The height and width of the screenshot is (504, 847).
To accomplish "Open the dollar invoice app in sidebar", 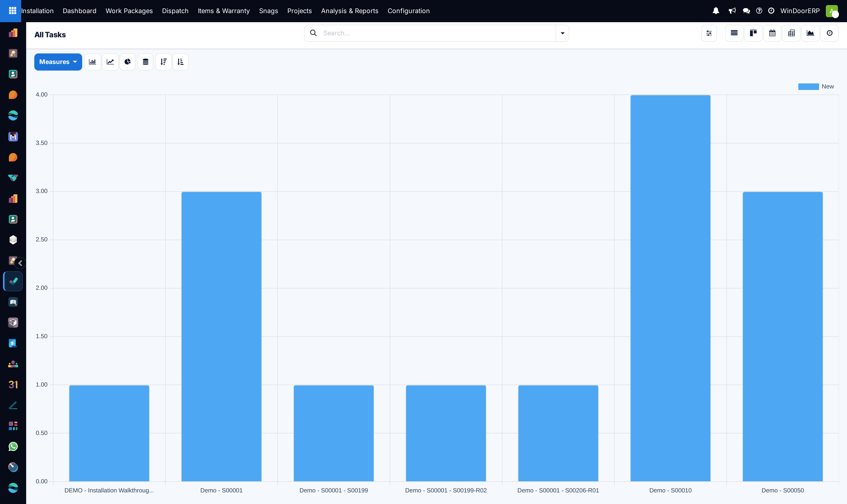I will click(13, 343).
